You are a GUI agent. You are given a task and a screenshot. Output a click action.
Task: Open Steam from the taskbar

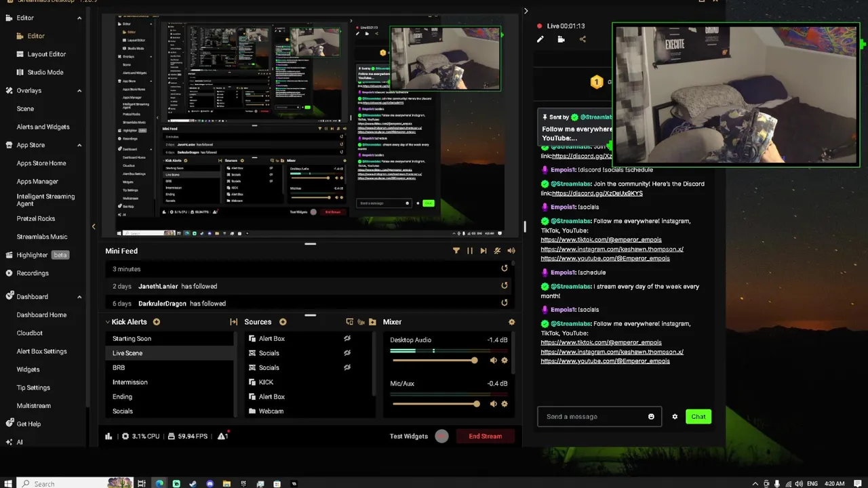[x=193, y=483]
